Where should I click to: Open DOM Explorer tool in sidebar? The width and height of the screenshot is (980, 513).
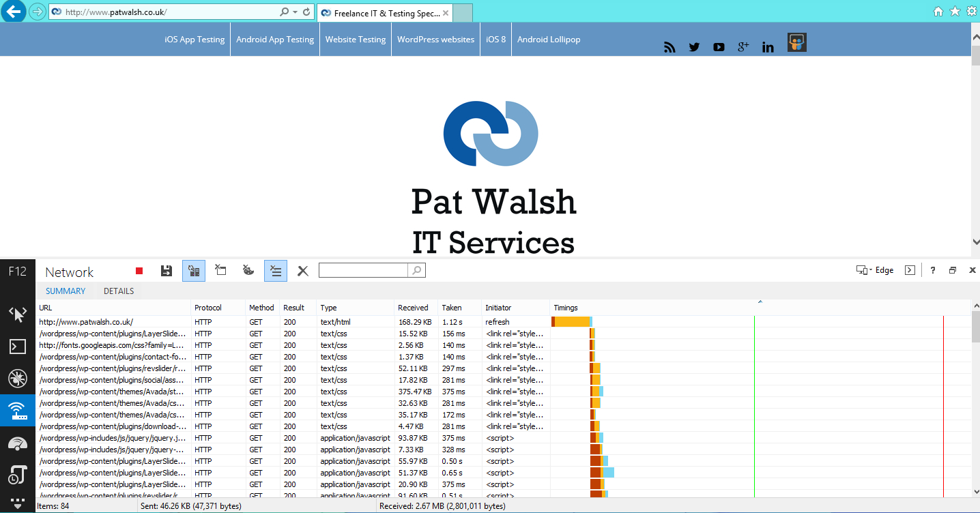click(18, 314)
